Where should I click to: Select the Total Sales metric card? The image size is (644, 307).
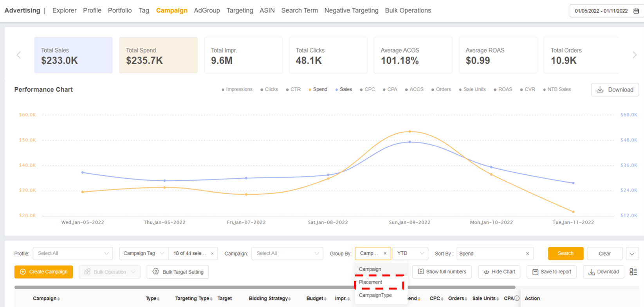(x=73, y=55)
